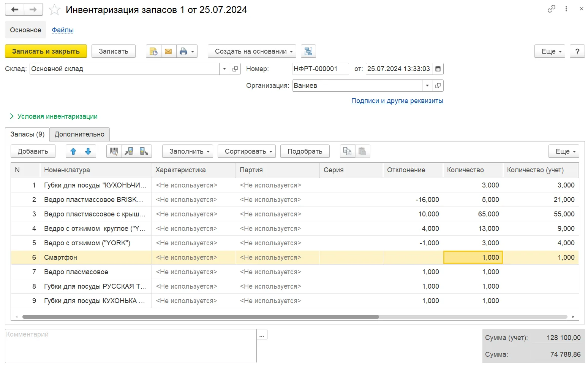
Task: Click the right arrow of horizontal scrollbar
Action: click(573, 317)
